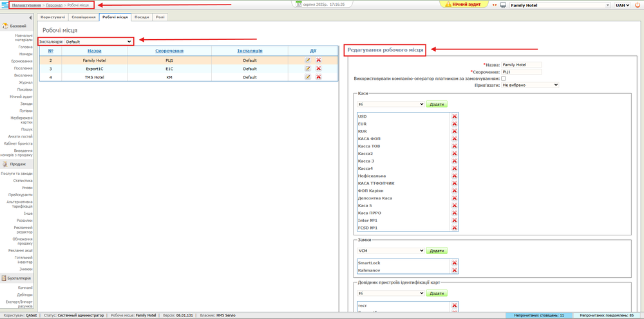
Task: Open the hamburger menu icon top-left
Action: point(5,5)
